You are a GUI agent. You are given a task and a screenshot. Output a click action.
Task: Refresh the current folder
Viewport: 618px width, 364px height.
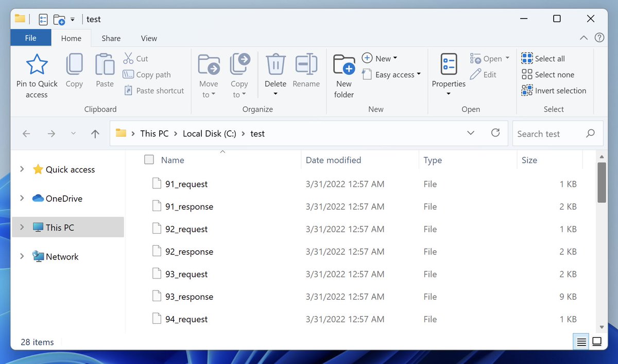tap(495, 133)
